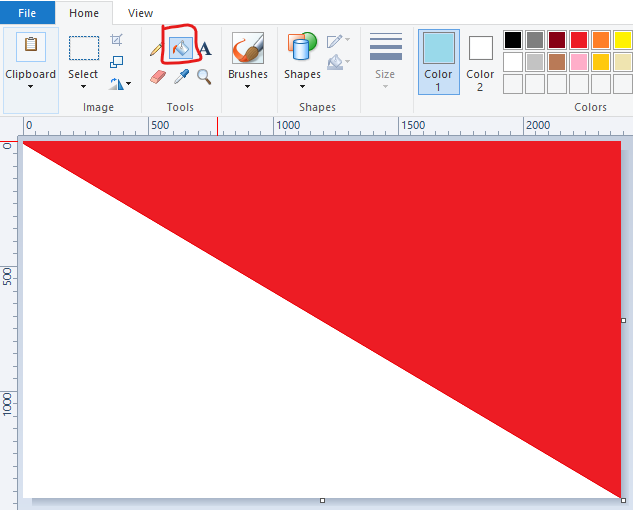This screenshot has height=510, width=633.
Task: Pick the dark gray color swatch
Action: (x=535, y=40)
